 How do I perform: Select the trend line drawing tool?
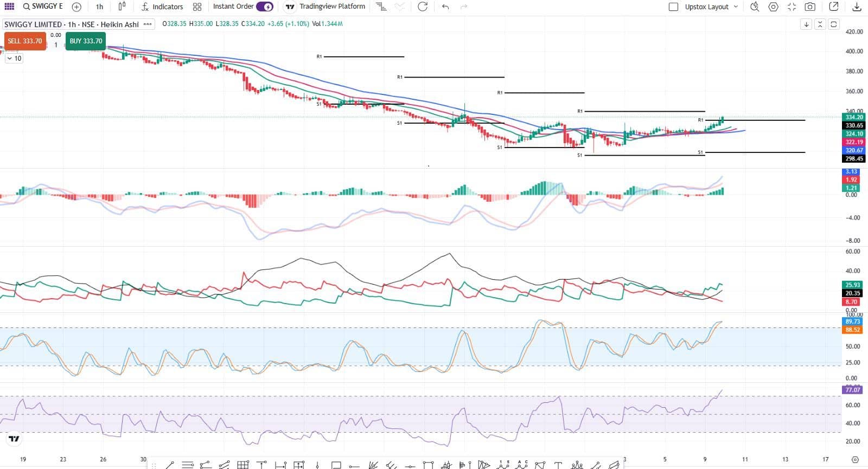[170, 465]
